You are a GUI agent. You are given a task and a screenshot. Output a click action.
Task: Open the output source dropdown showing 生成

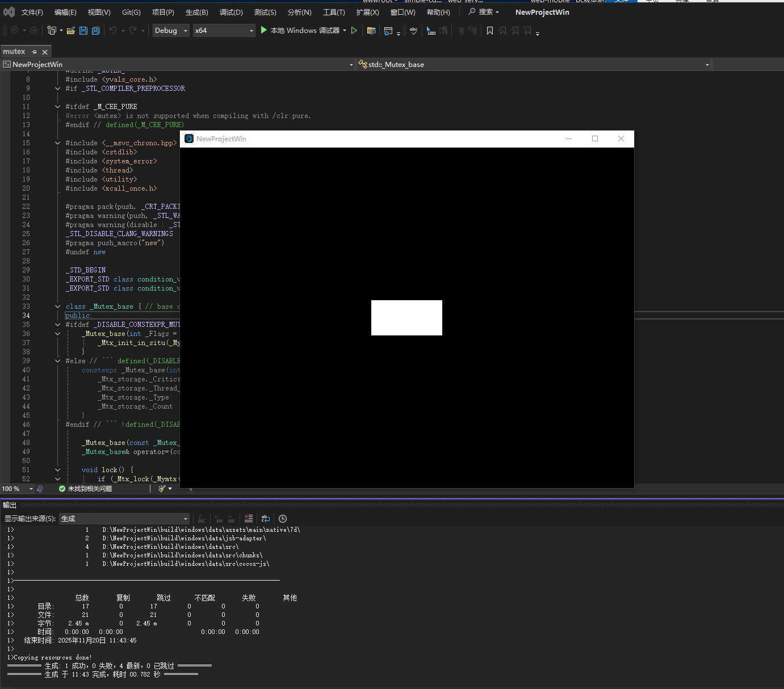[x=124, y=519]
